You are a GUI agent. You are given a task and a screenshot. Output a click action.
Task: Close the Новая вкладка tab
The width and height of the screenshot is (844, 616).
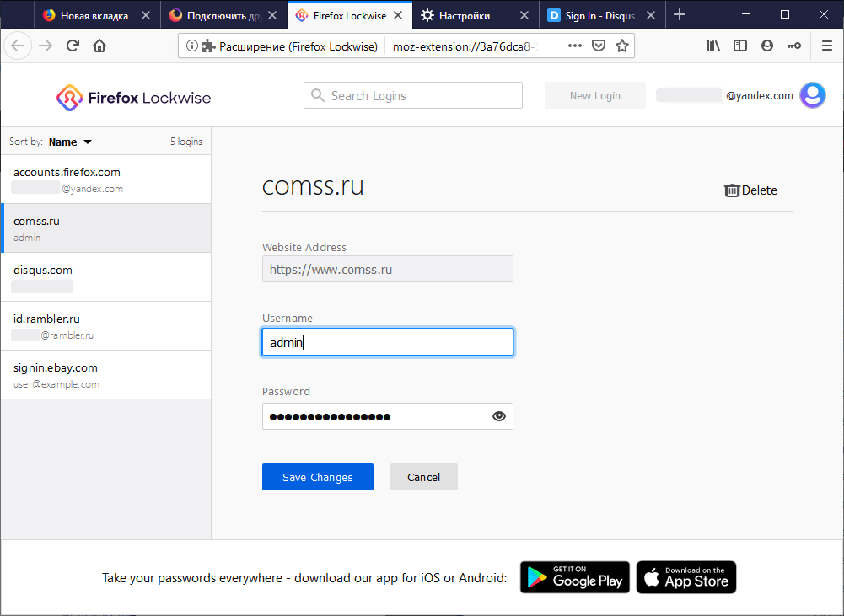[x=146, y=16]
